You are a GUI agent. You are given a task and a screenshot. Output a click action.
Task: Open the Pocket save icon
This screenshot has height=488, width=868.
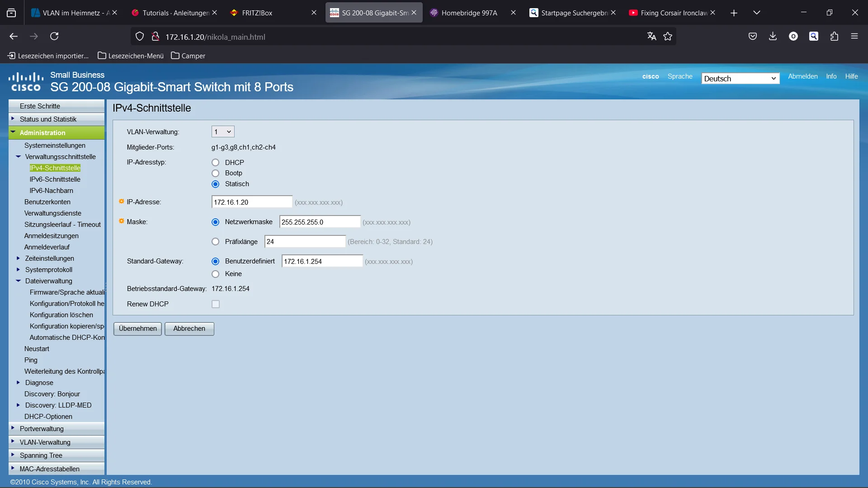tap(753, 37)
